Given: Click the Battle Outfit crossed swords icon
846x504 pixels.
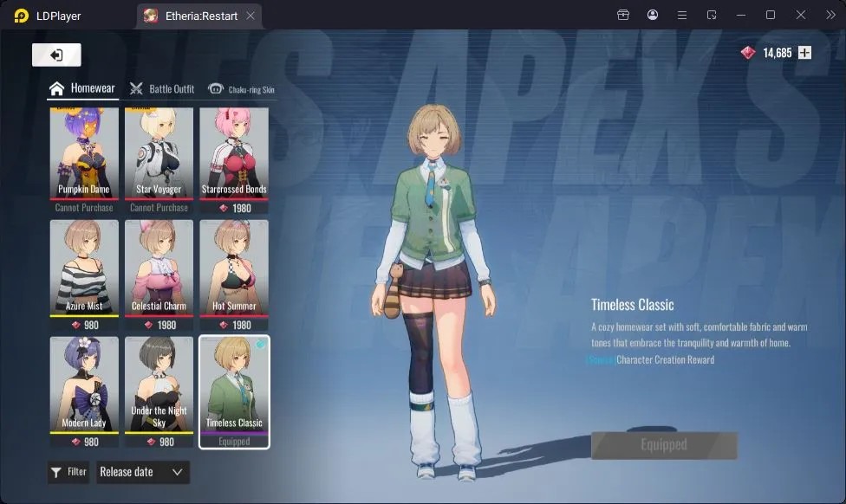Looking at the screenshot, I should 136,89.
